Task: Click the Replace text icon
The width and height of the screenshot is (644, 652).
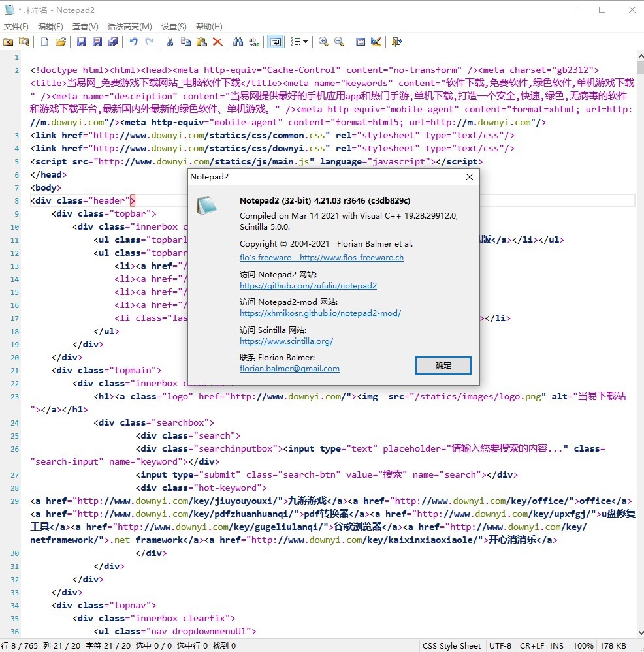Action: click(x=254, y=42)
